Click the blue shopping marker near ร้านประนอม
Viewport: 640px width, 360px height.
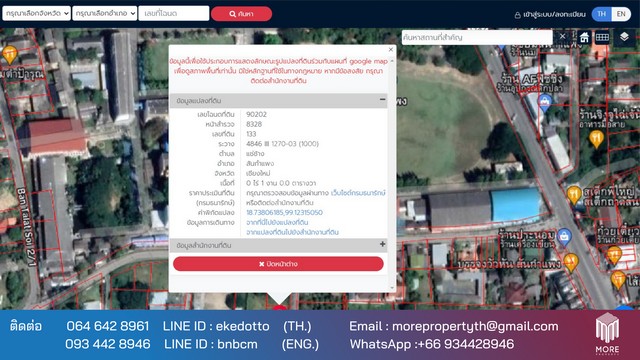[x=564, y=237]
